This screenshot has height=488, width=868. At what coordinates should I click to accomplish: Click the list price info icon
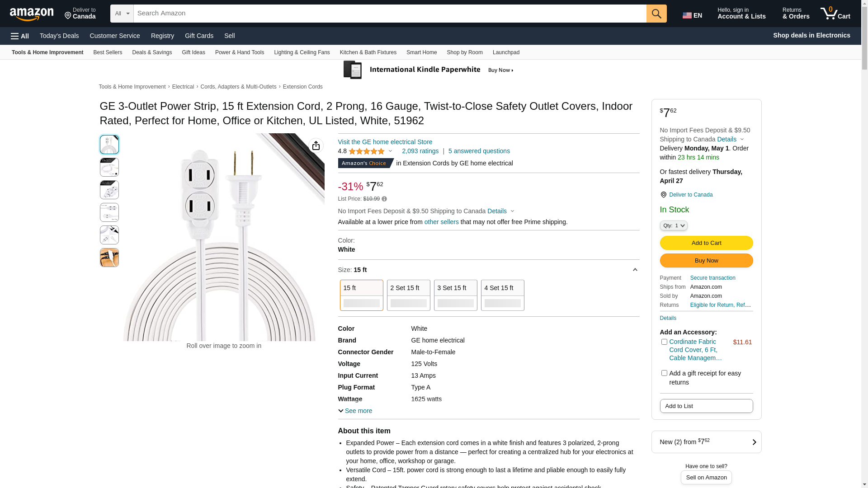(x=384, y=199)
